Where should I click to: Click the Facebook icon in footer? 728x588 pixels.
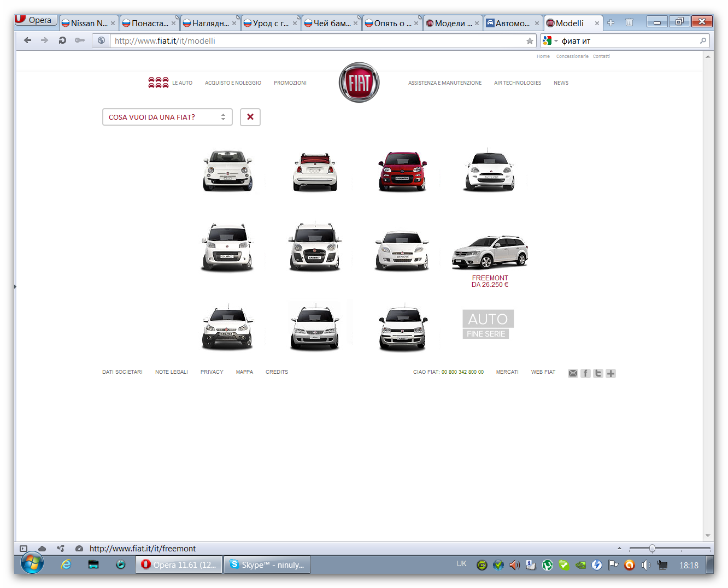click(585, 373)
